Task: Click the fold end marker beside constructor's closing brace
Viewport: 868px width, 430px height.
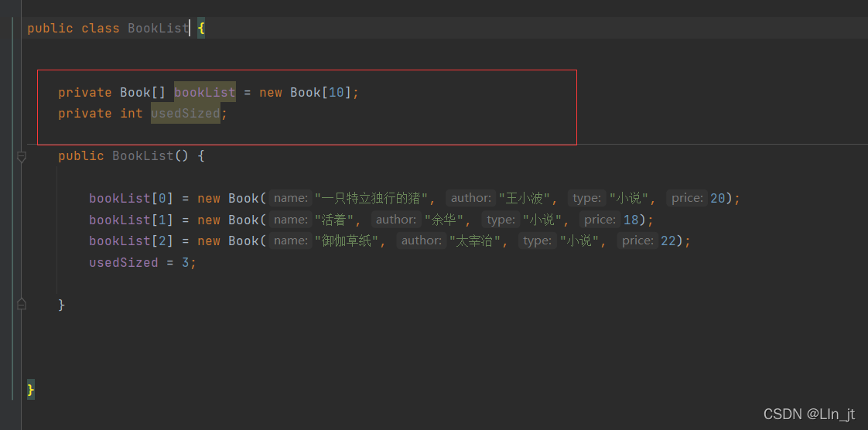Action: tap(22, 304)
